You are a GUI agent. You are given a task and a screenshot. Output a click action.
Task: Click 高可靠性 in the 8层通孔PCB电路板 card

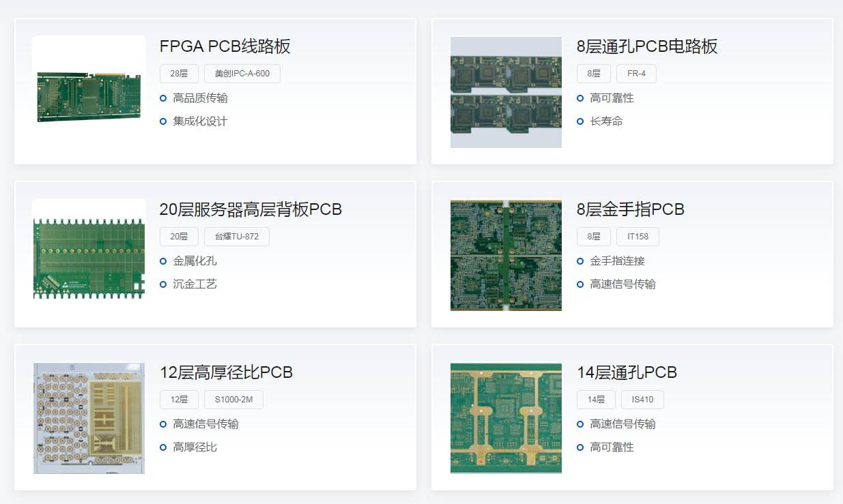(x=612, y=98)
